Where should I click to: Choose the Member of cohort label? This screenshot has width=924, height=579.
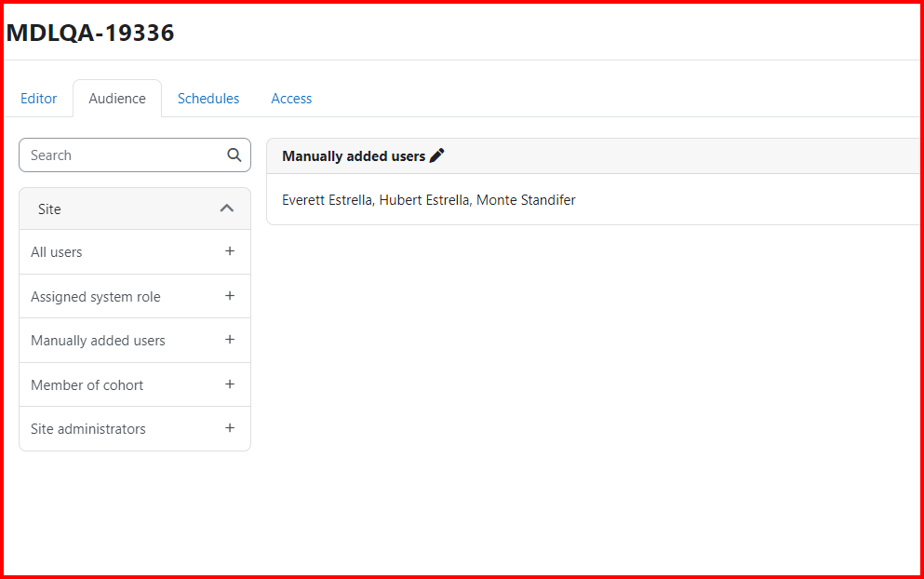(87, 385)
